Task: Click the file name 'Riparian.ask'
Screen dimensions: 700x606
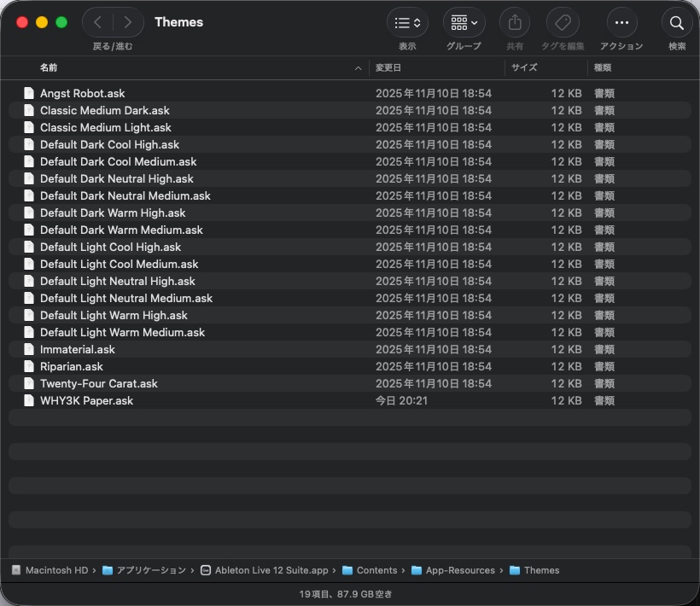Action: pyautogui.click(x=72, y=366)
